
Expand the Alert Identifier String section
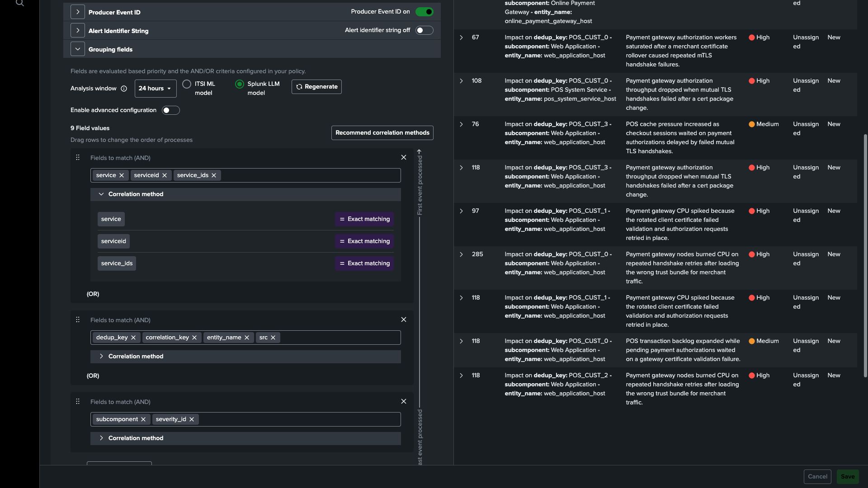point(78,31)
